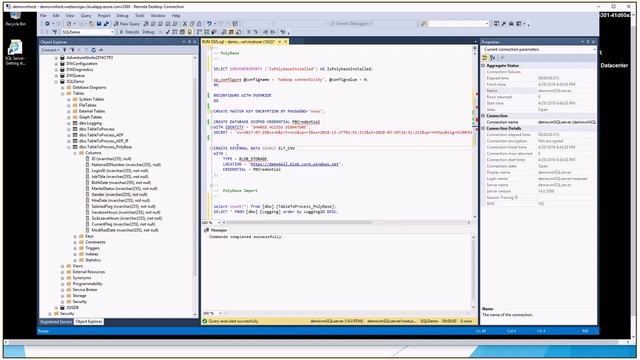Select the Connection name property row
The image size is (640, 360).
(x=539, y=122)
